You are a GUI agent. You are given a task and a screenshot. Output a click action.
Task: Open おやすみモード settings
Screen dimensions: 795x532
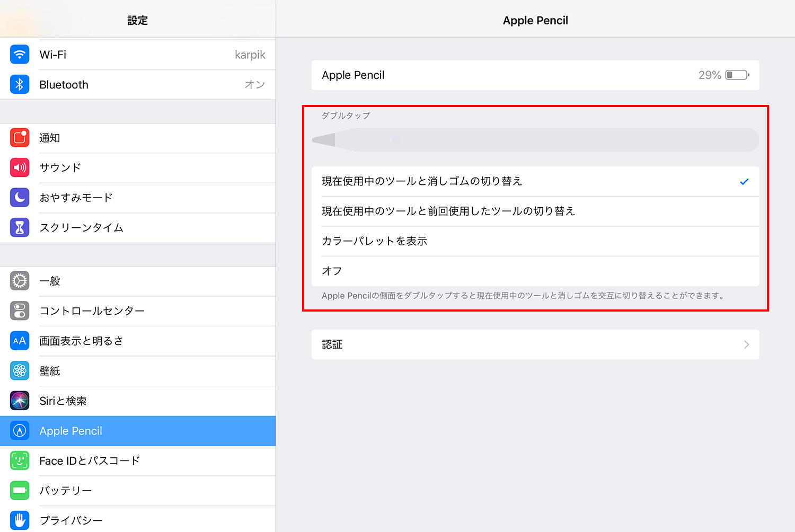138,198
